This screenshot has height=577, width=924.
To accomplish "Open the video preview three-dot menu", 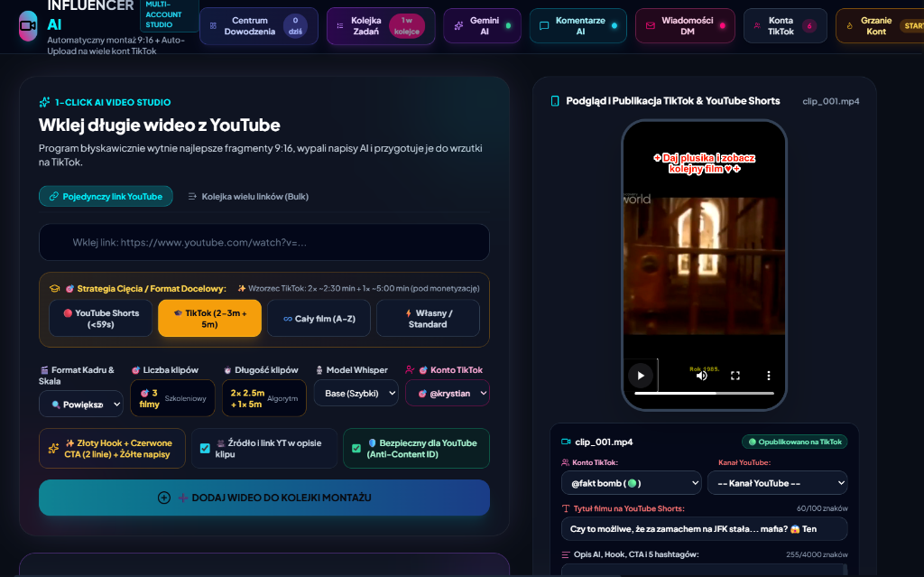I will [x=769, y=376].
